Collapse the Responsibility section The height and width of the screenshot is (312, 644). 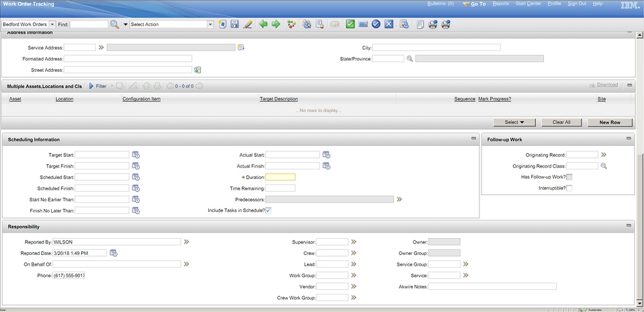pos(629,226)
